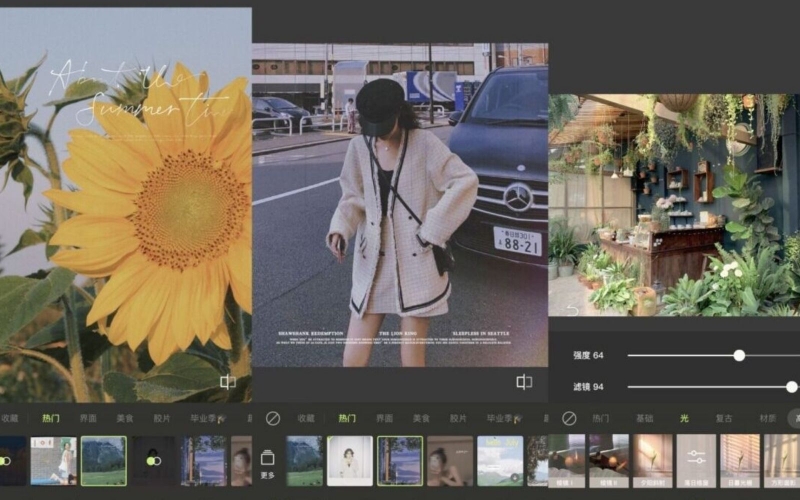Screen dimensions: 800x500
Task: Tap the compare icon below street photo
Action: 524,382
